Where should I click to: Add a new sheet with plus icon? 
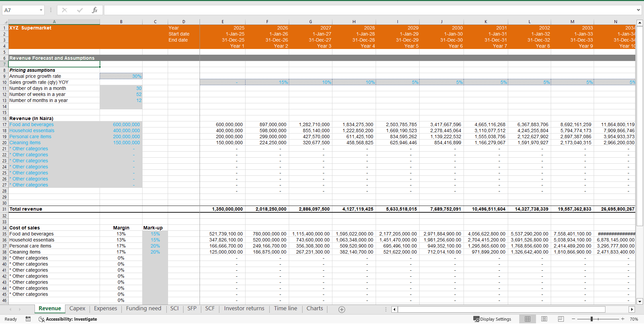pyautogui.click(x=342, y=310)
